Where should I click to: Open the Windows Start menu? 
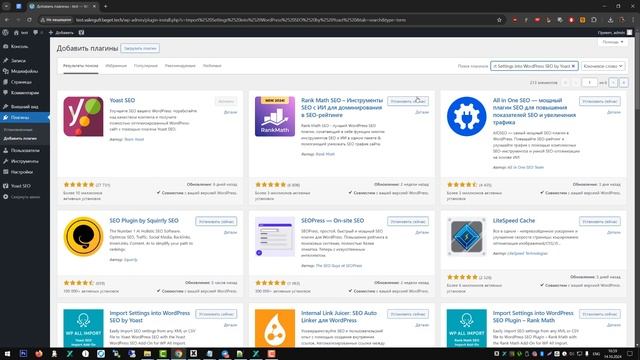tap(7, 353)
